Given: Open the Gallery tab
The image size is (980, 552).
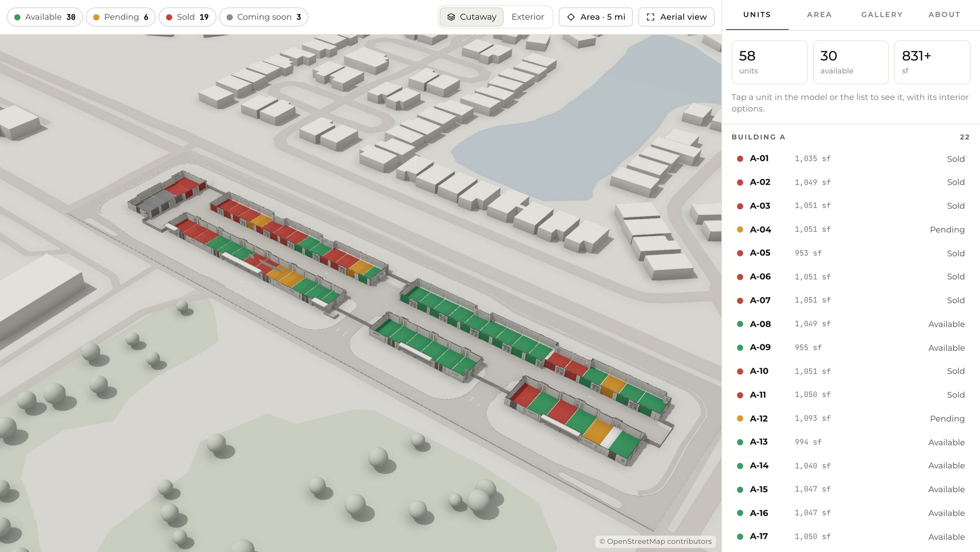Looking at the screenshot, I should coord(882,15).
